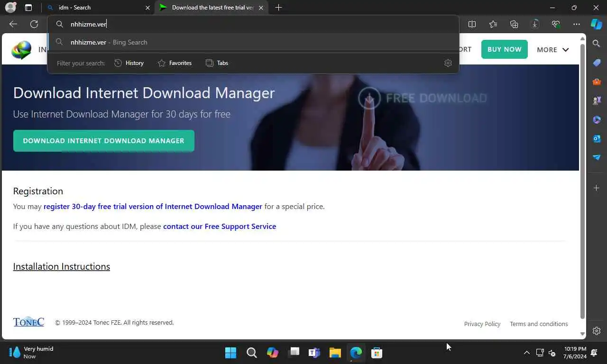Refresh the page
This screenshot has width=607, height=364.
[x=34, y=24]
